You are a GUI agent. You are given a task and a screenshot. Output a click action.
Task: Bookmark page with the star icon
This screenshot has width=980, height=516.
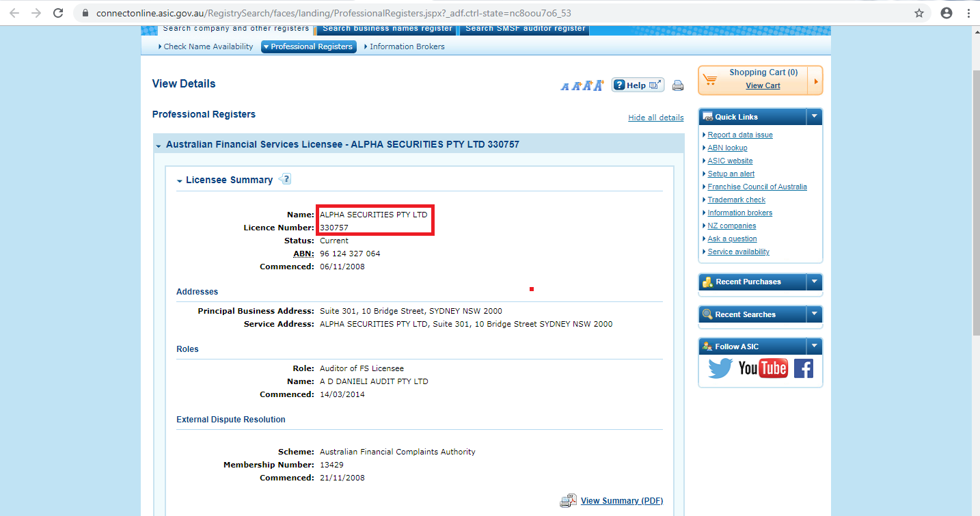tap(919, 13)
